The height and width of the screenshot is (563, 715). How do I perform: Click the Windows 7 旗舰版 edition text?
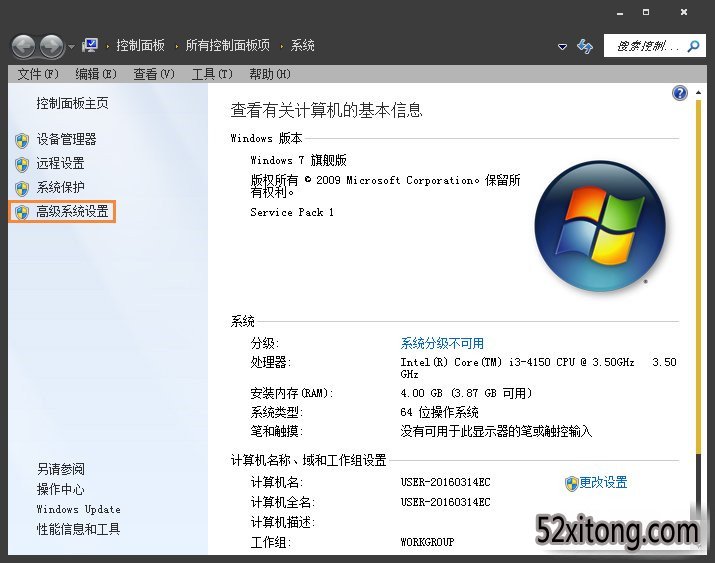pyautogui.click(x=298, y=160)
